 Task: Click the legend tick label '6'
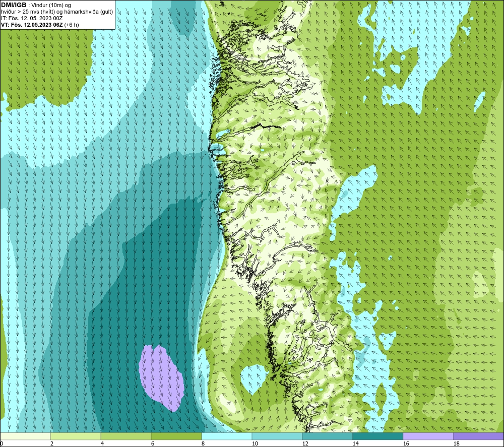point(153,444)
